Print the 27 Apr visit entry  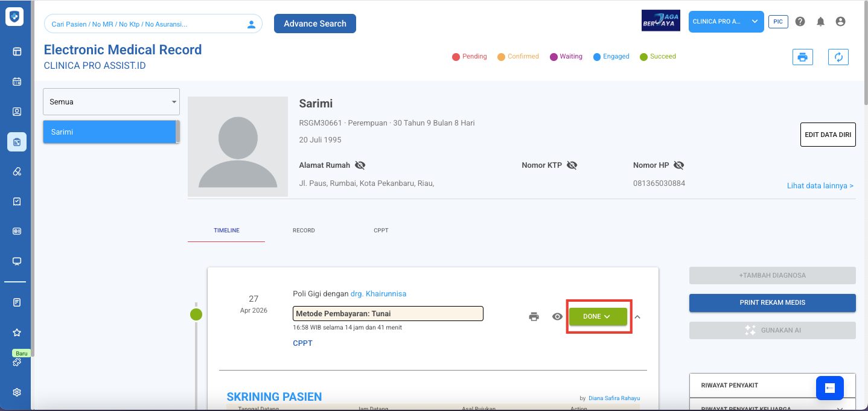point(534,317)
